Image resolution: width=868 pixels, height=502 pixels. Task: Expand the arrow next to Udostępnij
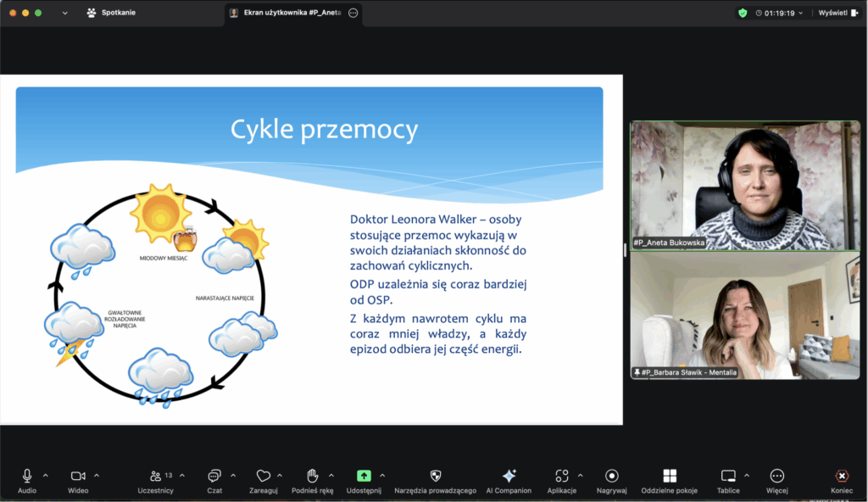(x=382, y=475)
